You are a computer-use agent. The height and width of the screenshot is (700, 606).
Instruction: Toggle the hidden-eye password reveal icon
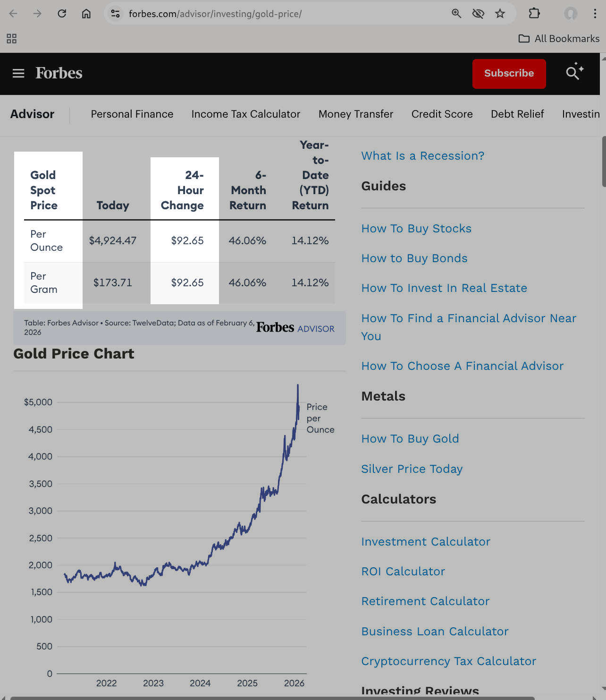[x=478, y=14]
